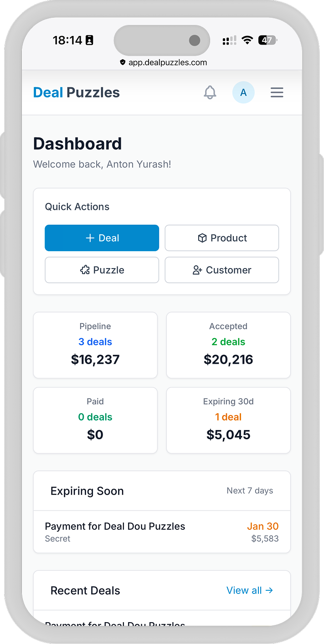This screenshot has width=324, height=644.
Task: Open the Pipeline stats card
Action: [95, 345]
